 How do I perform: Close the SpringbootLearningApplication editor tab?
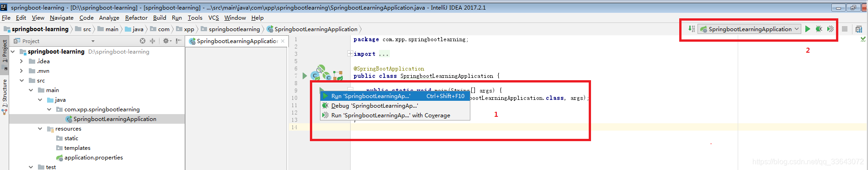pos(283,41)
